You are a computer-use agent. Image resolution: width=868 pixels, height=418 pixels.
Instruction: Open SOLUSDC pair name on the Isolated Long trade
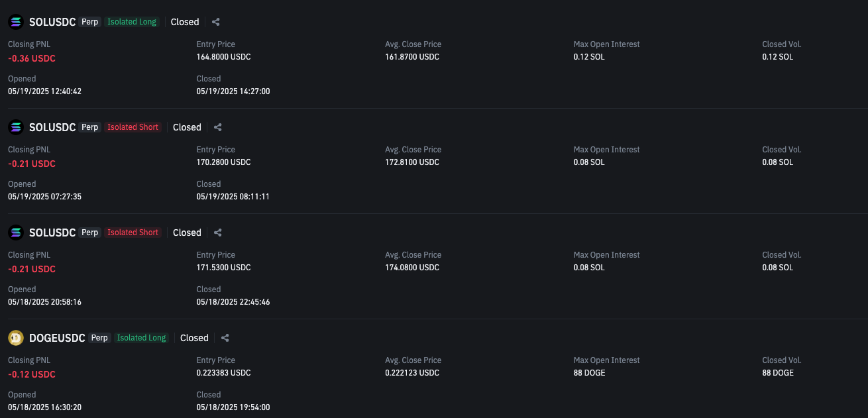point(52,22)
